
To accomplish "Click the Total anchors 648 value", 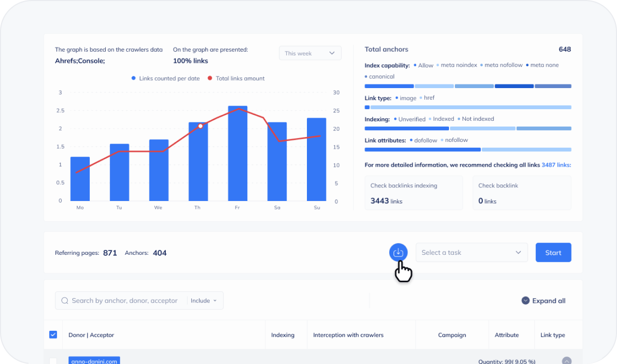I will 565,49.
